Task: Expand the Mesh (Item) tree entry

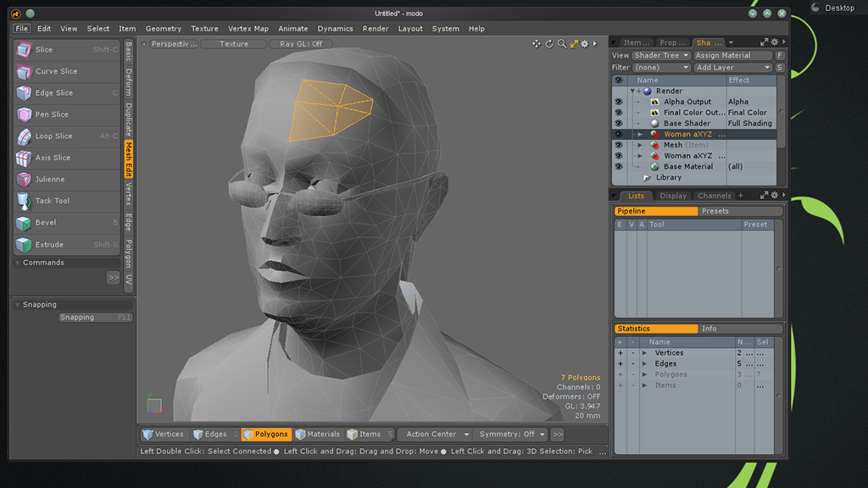Action: (x=640, y=146)
